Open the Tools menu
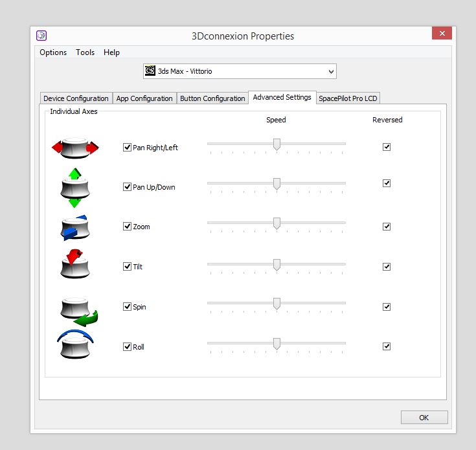This screenshot has height=450, width=476. pyautogui.click(x=85, y=52)
